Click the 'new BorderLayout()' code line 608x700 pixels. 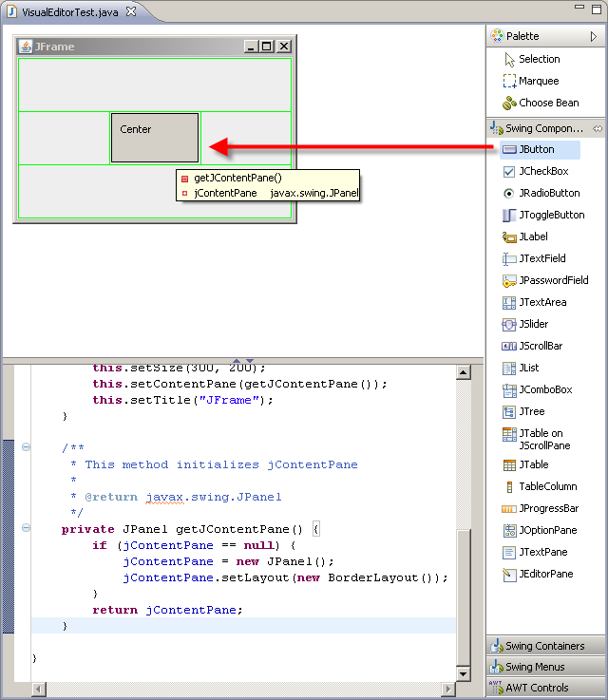click(285, 577)
